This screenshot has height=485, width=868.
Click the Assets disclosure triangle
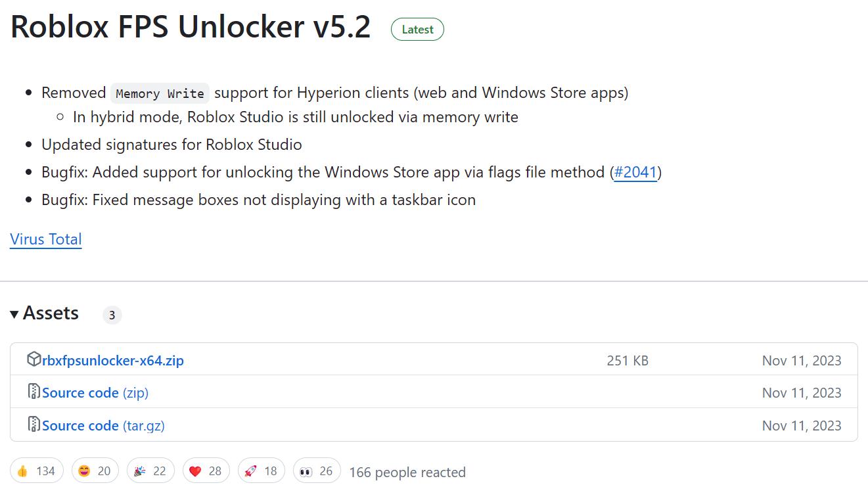[14, 314]
